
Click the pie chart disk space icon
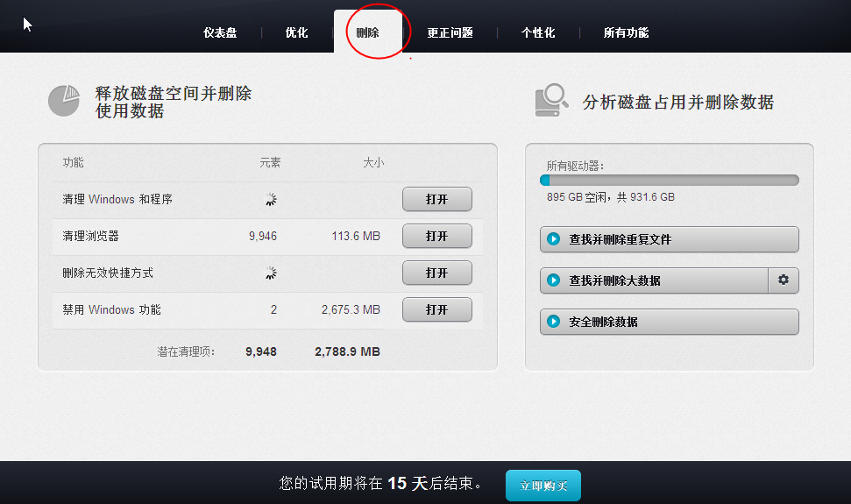(x=64, y=101)
